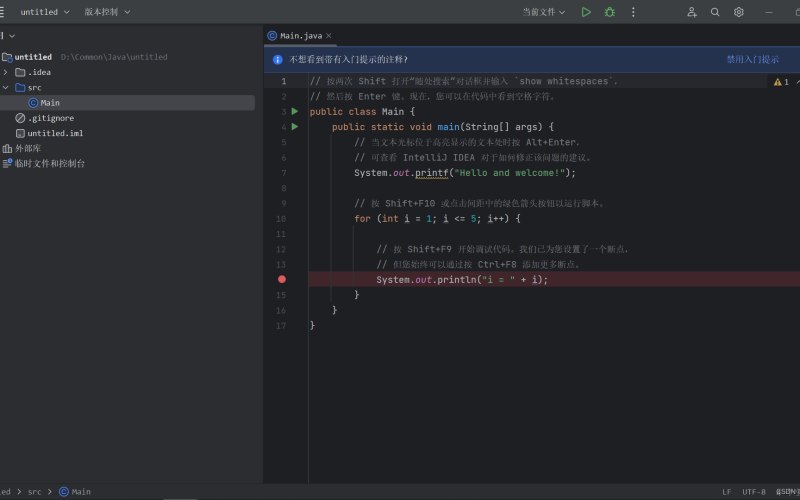Close the Main.java editor tab

[x=329, y=36]
